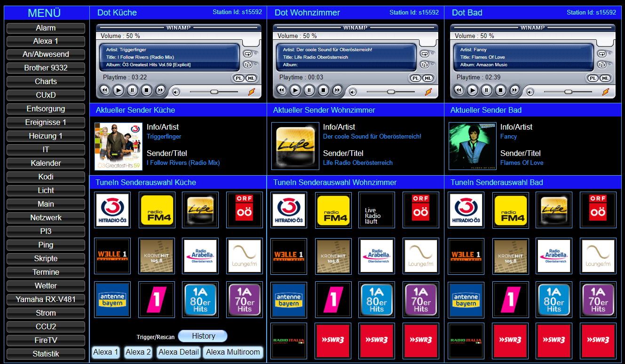625x364 pixels.
Task: Open the Alexa Multiroom button
Action: click(x=233, y=352)
